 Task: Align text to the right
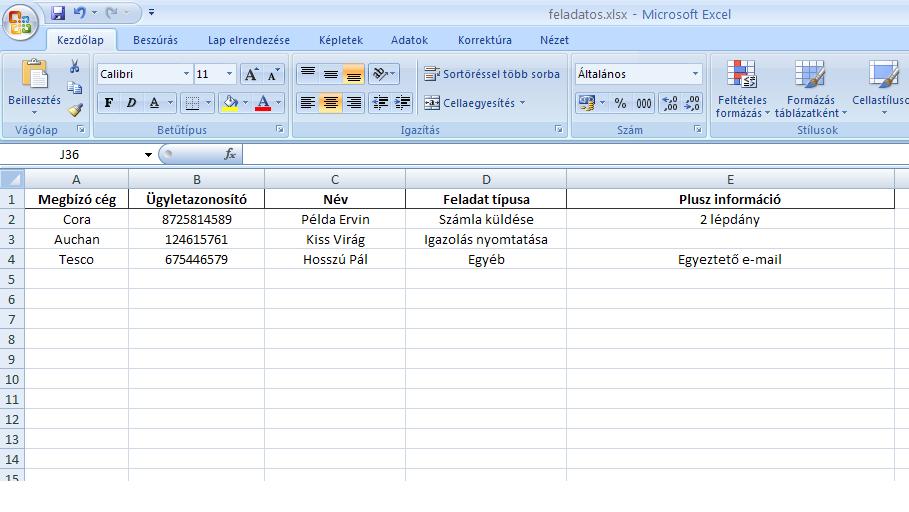pos(353,103)
